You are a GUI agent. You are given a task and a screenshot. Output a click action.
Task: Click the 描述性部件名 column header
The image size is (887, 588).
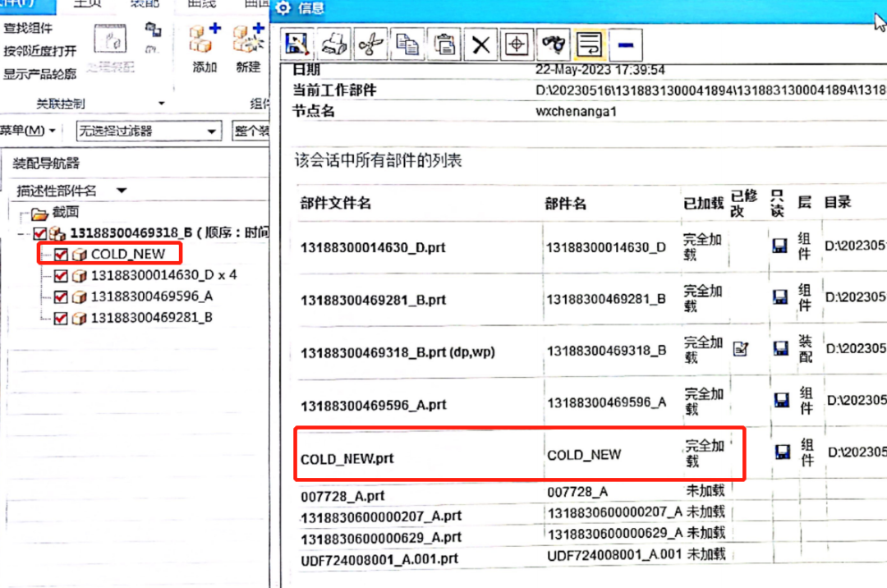click(x=57, y=191)
